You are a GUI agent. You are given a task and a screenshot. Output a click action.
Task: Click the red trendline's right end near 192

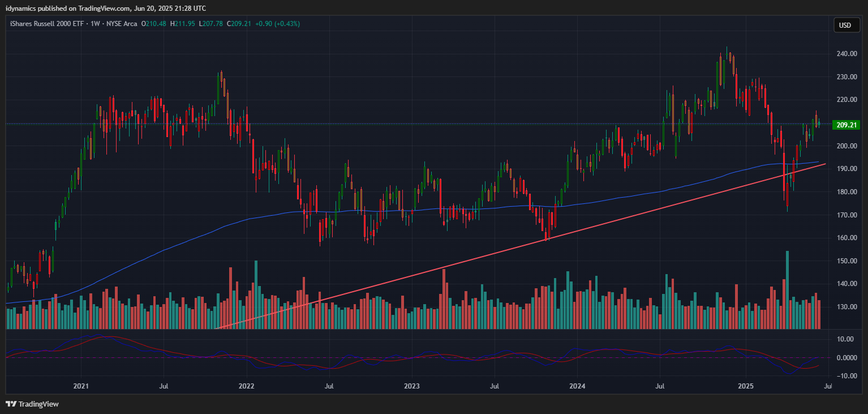825,164
